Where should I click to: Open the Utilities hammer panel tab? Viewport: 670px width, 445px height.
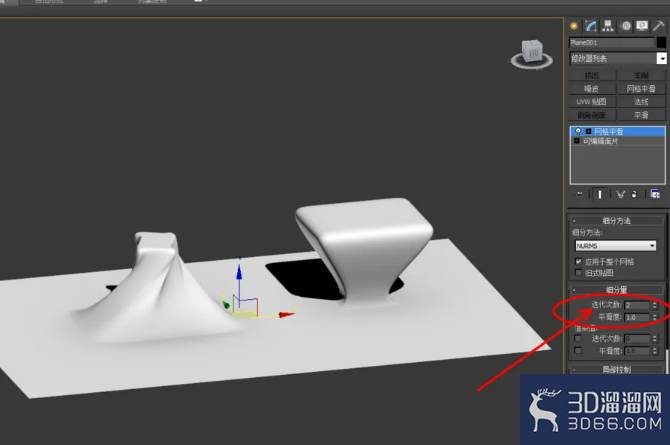click(x=658, y=26)
